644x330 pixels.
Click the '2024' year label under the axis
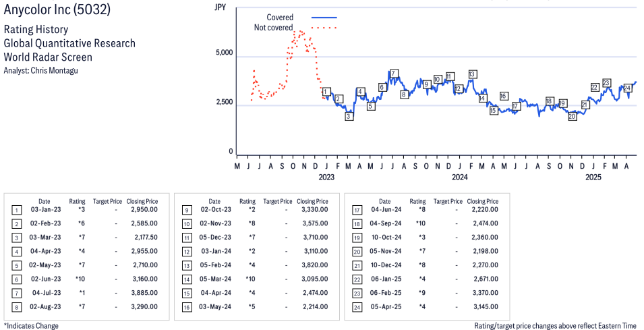pos(460,177)
